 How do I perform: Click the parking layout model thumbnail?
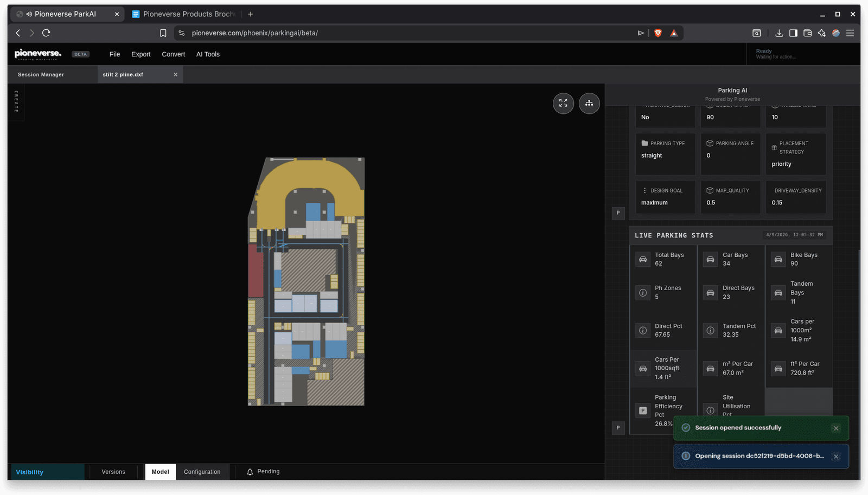coord(307,281)
